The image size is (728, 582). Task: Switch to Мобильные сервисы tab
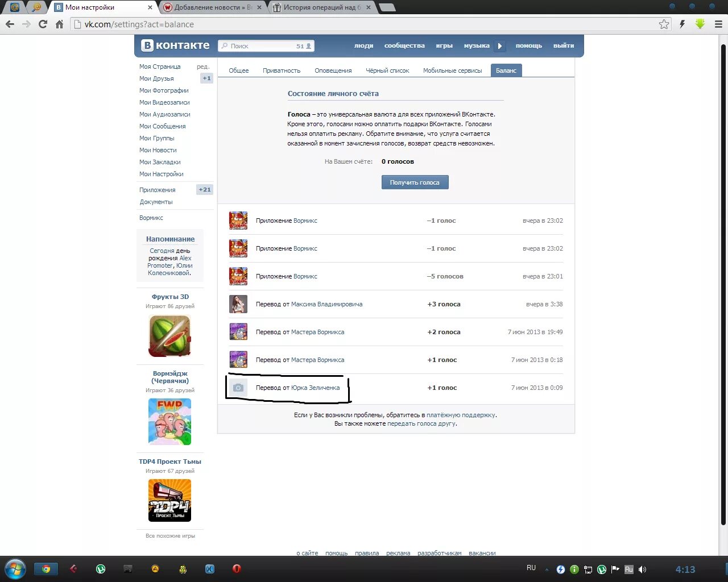click(x=452, y=70)
